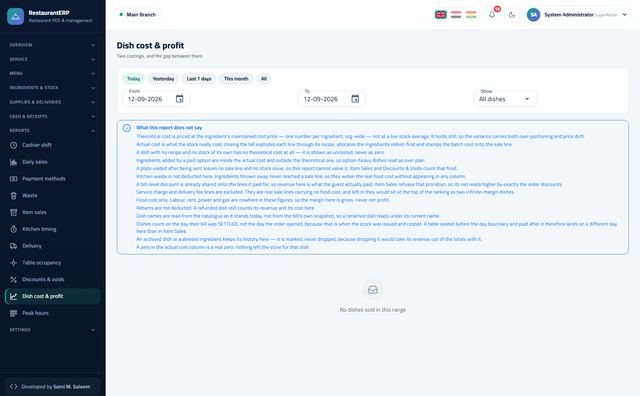Viewport: 640px width, 396px height.
Task: Click the SA user avatar
Action: [x=533, y=15]
